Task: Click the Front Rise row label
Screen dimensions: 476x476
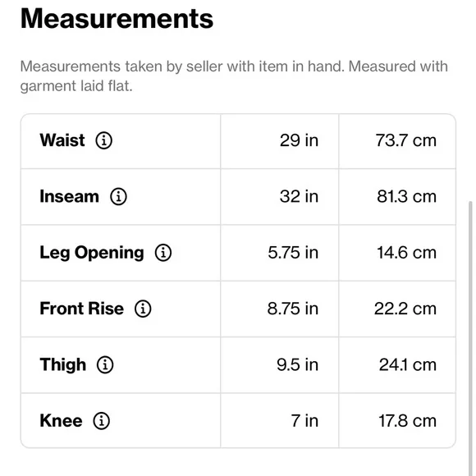Action: point(82,309)
